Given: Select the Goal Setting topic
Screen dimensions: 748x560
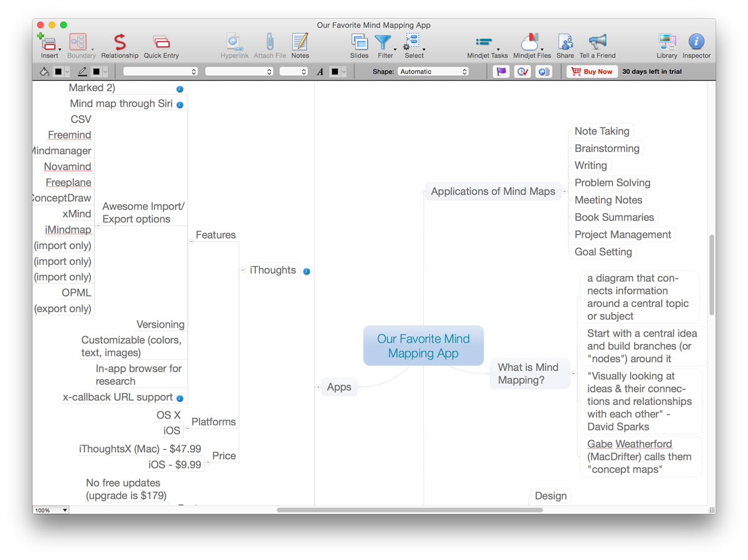Looking at the screenshot, I should [603, 252].
